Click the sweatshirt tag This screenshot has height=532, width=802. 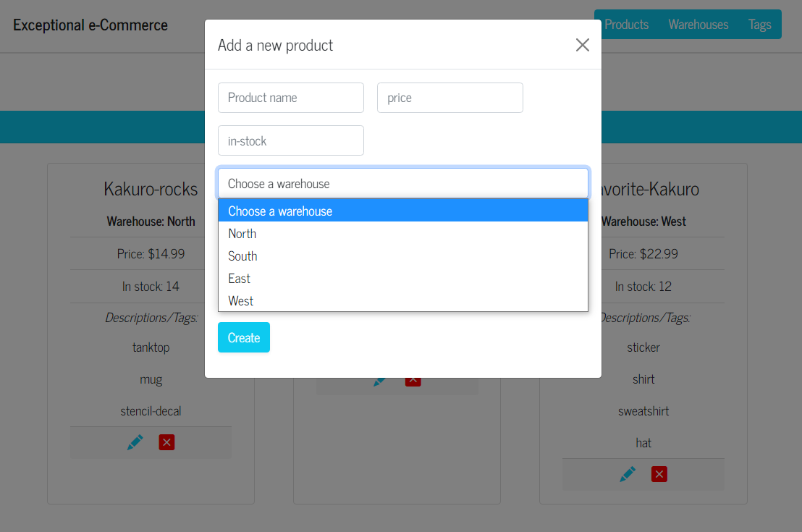(x=643, y=411)
